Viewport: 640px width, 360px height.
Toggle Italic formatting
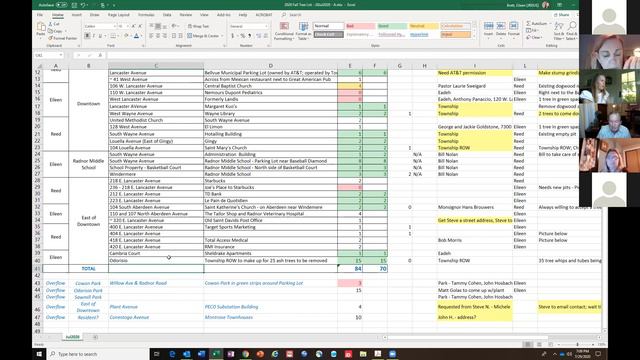(93, 36)
